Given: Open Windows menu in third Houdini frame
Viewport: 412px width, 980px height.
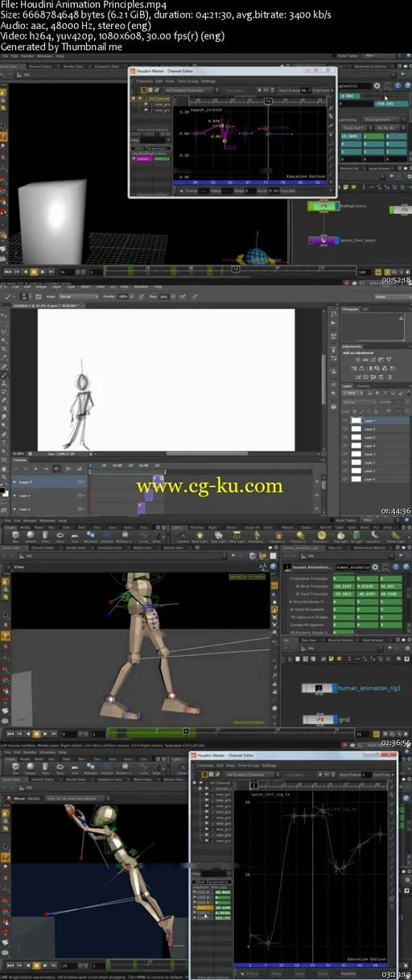Looking at the screenshot, I should 47,521.
